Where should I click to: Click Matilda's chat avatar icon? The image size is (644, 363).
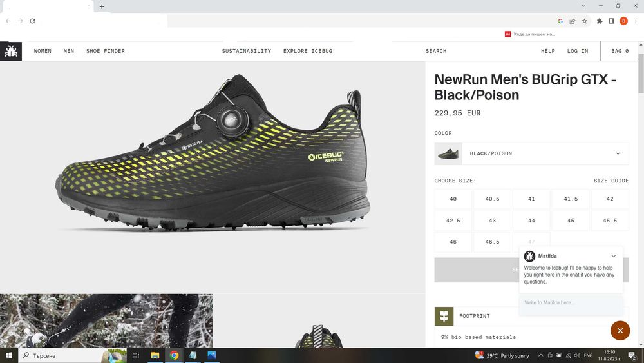pos(529,256)
